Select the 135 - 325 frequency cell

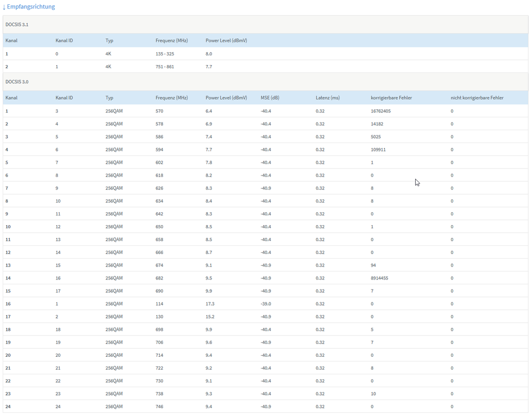[165, 54]
